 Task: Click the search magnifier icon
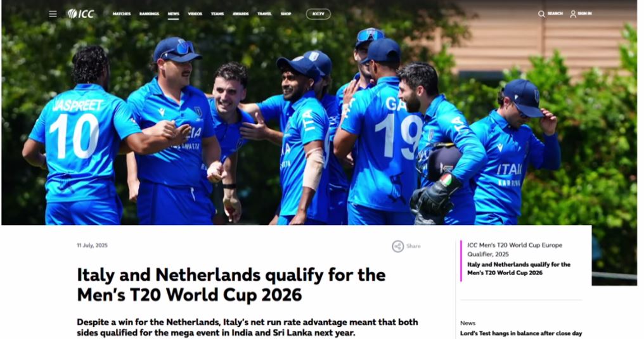click(x=542, y=14)
